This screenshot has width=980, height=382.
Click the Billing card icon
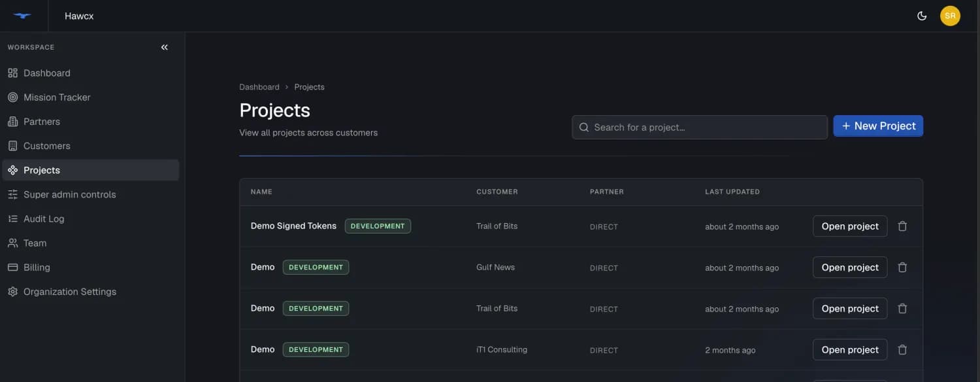click(x=12, y=267)
